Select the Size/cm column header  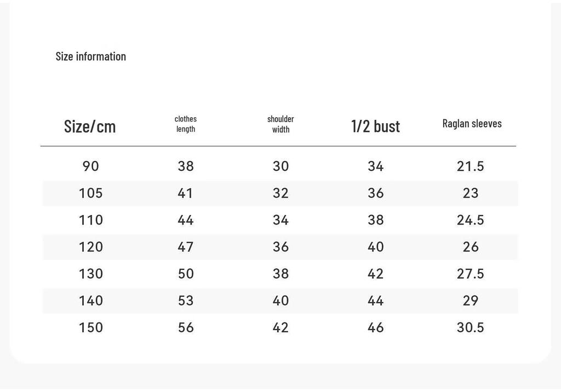(x=90, y=126)
